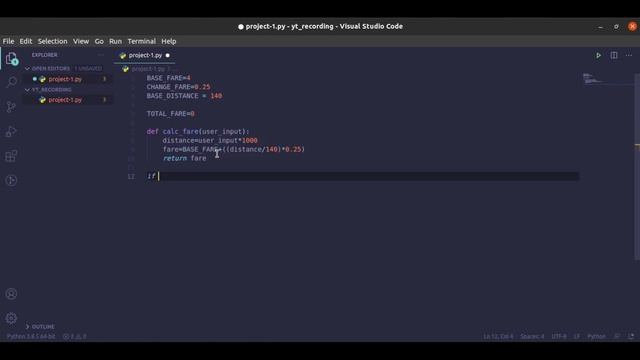Open the Accounts icon in activity bar
The image size is (640, 360).
11,294
